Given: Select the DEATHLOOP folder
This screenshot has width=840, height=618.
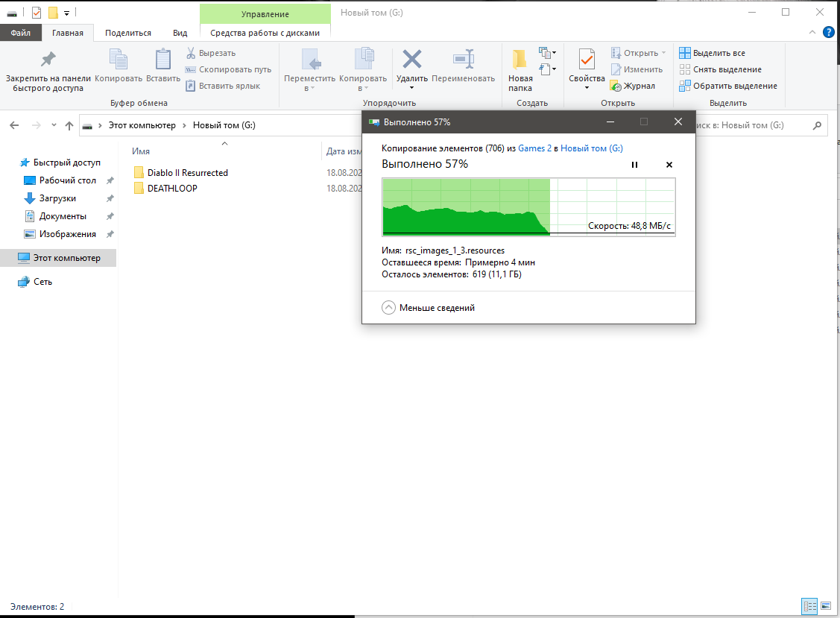Looking at the screenshot, I should coord(172,188).
